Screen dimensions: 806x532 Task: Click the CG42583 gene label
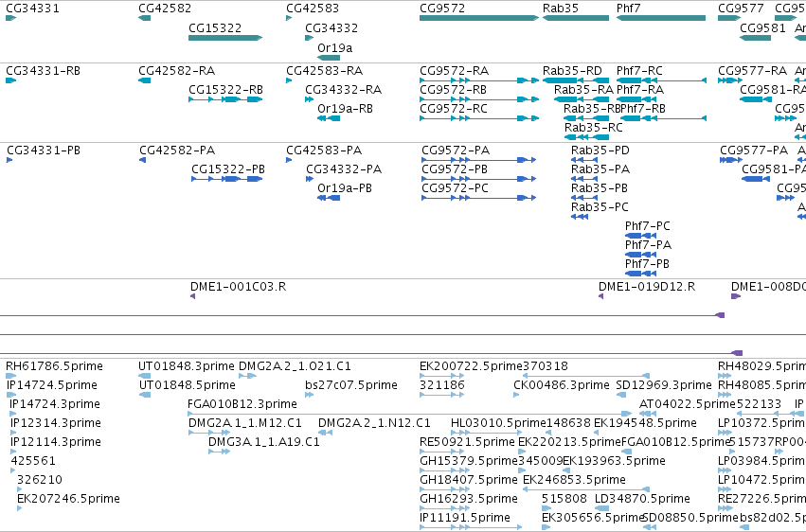tap(313, 9)
